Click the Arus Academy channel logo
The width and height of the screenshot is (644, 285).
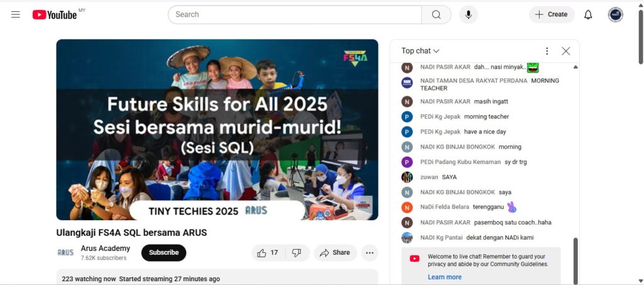[65, 252]
